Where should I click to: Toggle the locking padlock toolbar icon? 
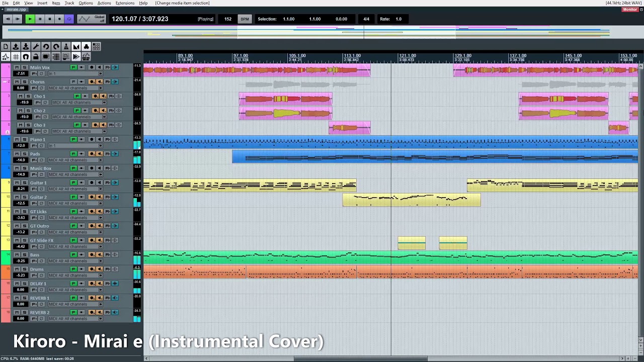pyautogui.click(x=36, y=57)
